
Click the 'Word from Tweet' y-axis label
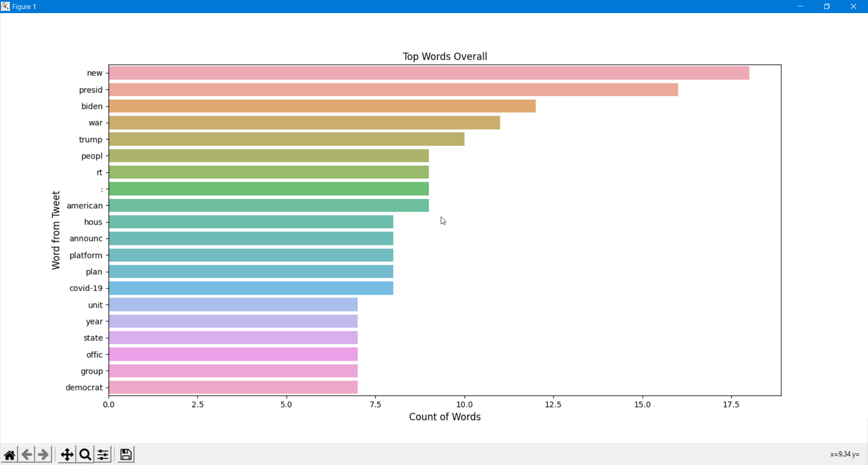click(56, 230)
